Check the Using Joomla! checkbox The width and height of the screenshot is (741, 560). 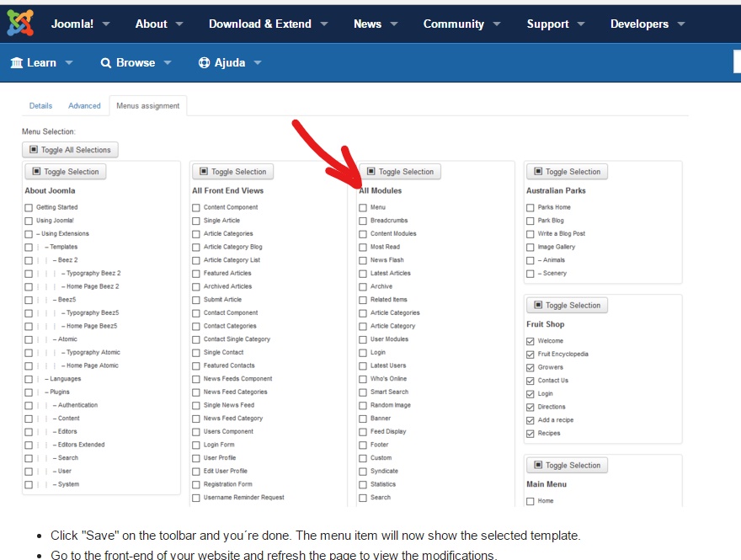tap(29, 221)
